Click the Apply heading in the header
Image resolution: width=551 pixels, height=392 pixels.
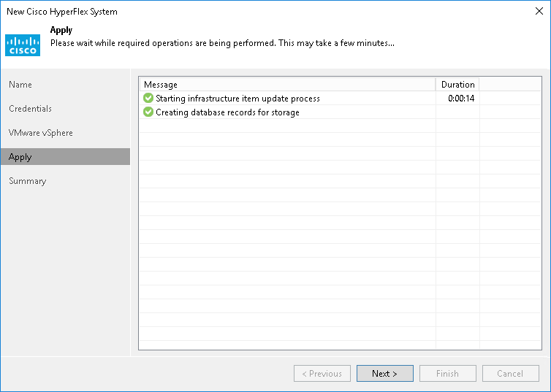point(61,31)
